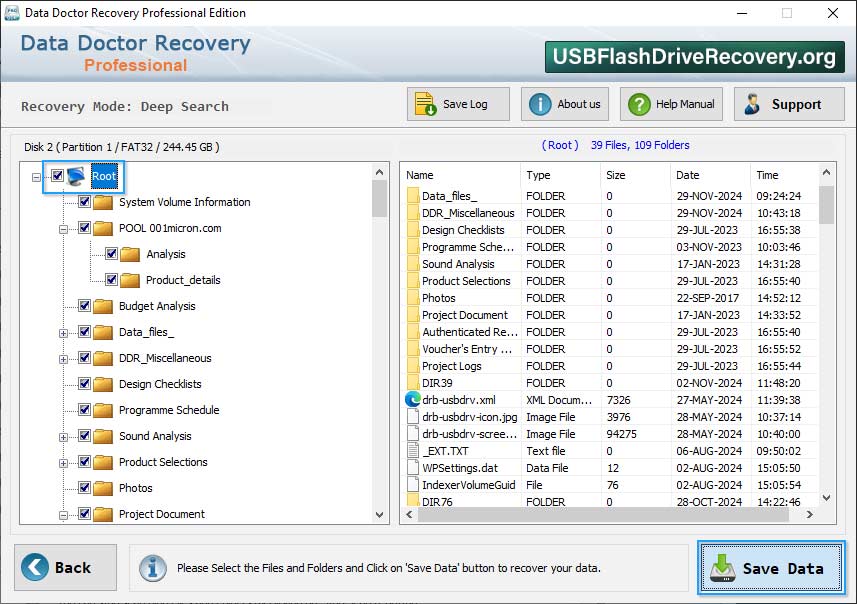Uncheck POOL 001micron.com checkbox
This screenshot has width=857, height=604.
click(84, 227)
